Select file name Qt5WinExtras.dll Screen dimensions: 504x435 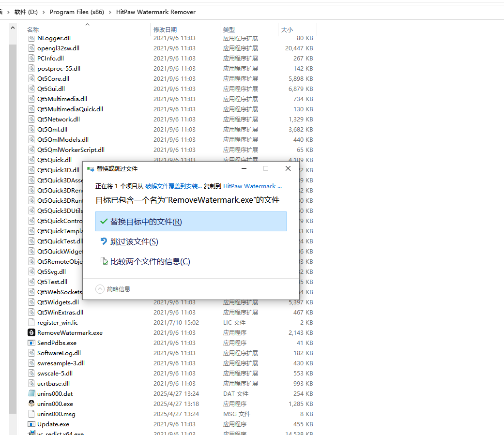(60, 312)
